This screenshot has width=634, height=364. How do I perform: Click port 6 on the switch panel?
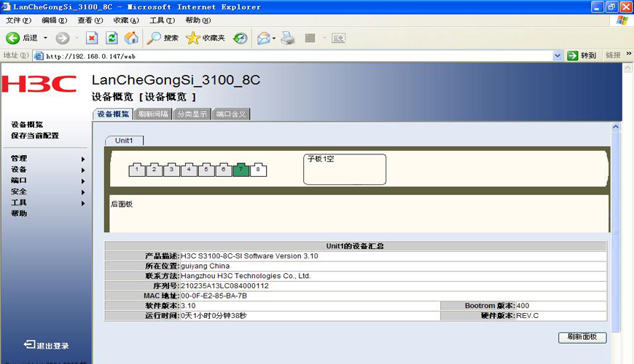[x=224, y=170]
